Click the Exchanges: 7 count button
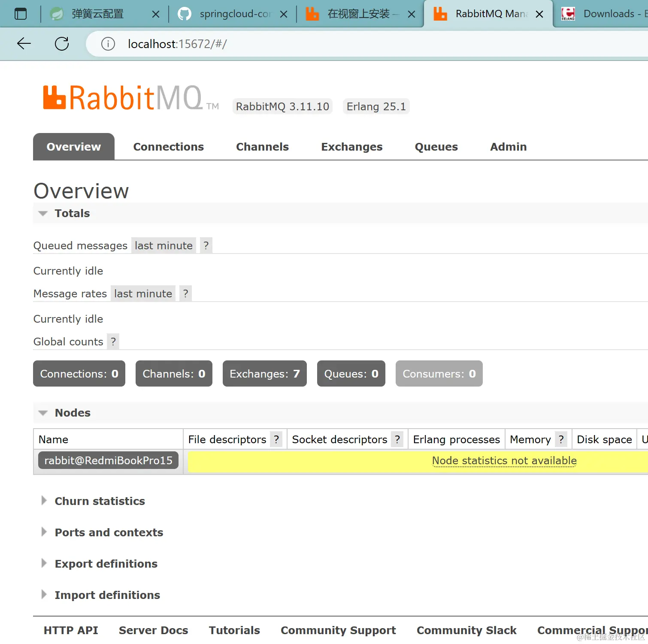648x644 pixels. pos(265,374)
